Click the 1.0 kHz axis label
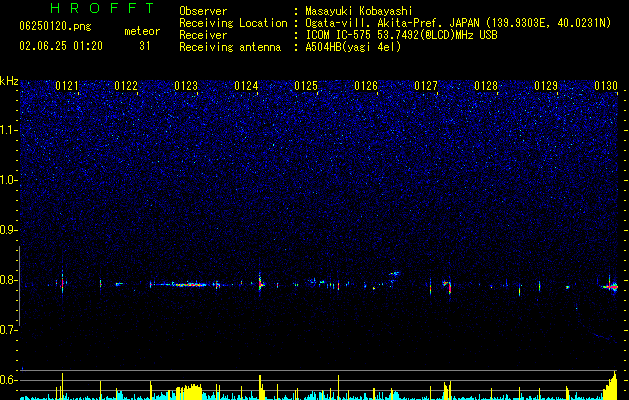The height and width of the screenshot is (400, 629). [9, 180]
